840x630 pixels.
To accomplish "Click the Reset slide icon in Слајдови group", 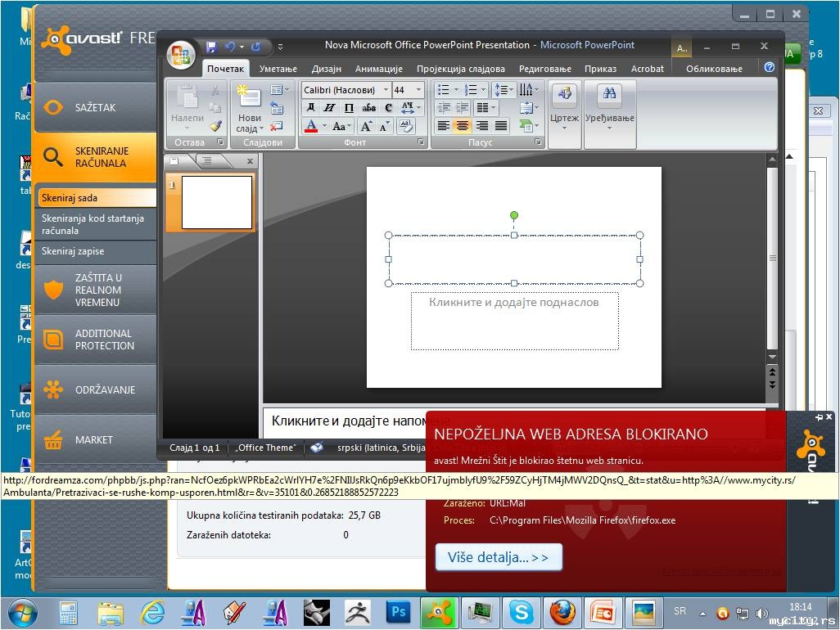I will coord(277,108).
